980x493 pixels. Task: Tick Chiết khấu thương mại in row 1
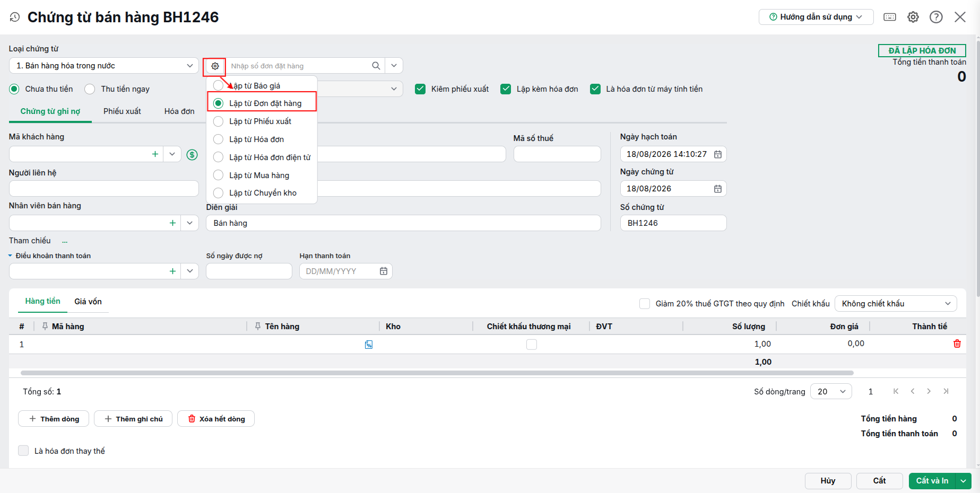click(x=532, y=345)
